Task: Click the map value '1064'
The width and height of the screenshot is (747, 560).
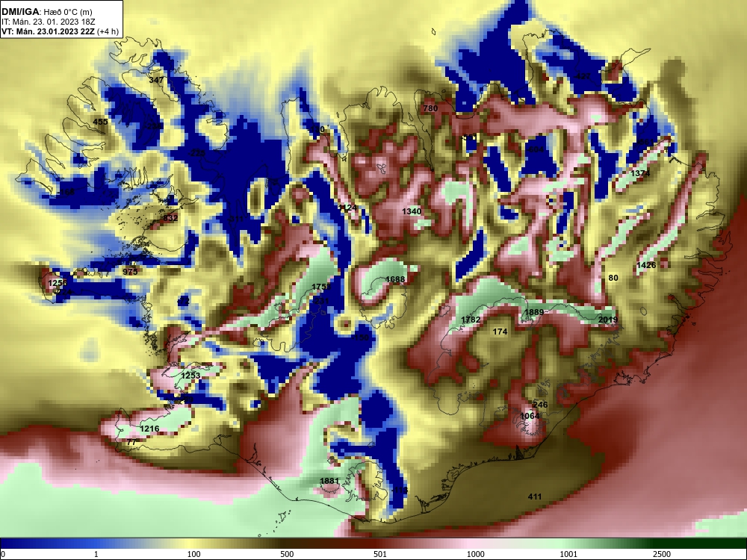Action: [530, 416]
